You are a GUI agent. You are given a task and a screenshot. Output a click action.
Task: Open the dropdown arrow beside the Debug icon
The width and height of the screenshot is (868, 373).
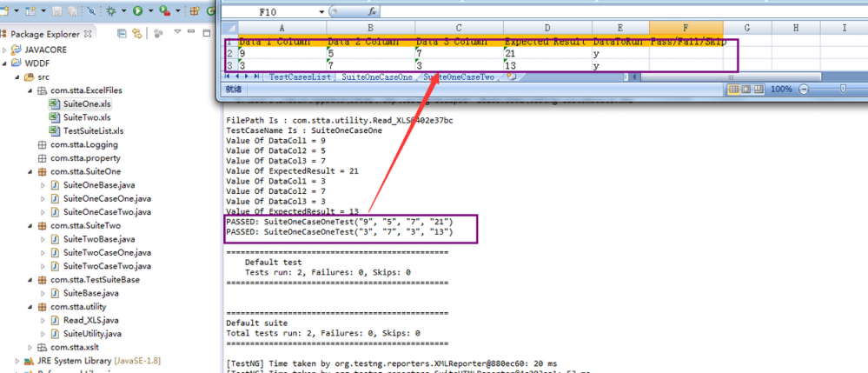click(123, 10)
